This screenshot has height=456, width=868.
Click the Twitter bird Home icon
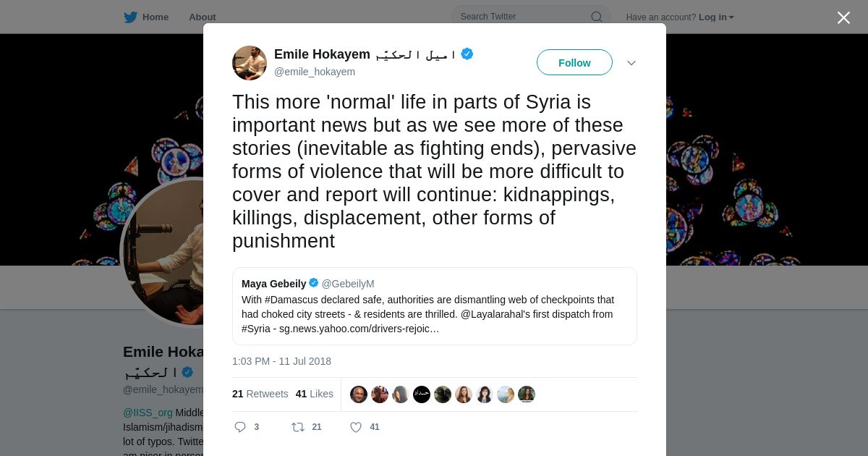click(x=130, y=17)
